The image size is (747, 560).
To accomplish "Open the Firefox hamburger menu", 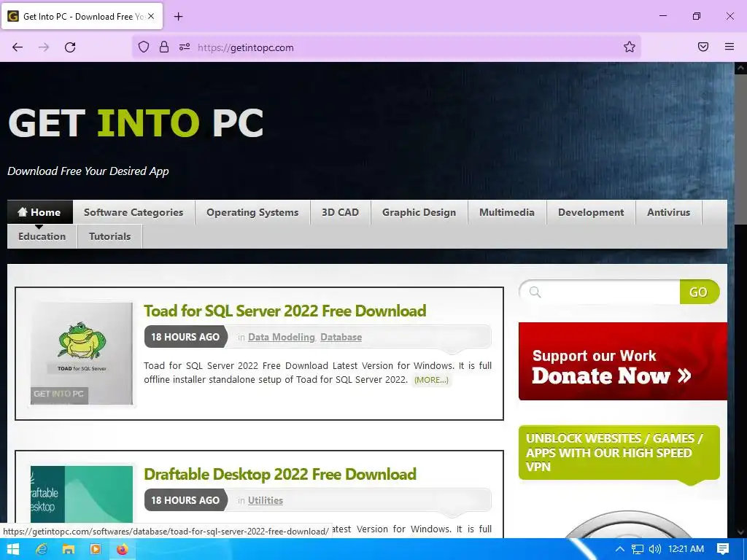I will coord(729,47).
